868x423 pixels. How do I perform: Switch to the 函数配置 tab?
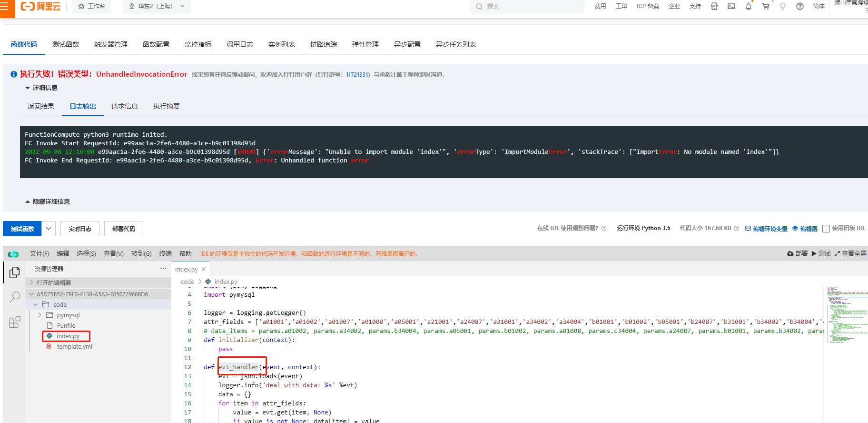coord(156,44)
